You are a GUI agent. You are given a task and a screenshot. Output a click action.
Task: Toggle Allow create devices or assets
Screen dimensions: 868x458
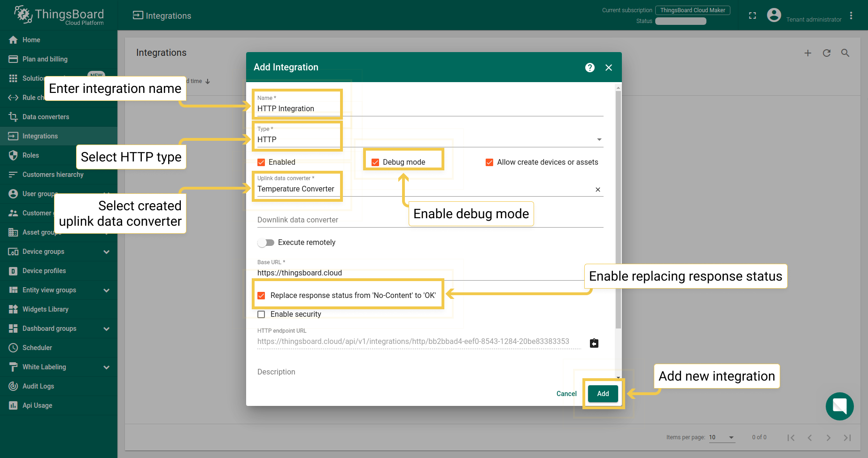pyautogui.click(x=489, y=162)
